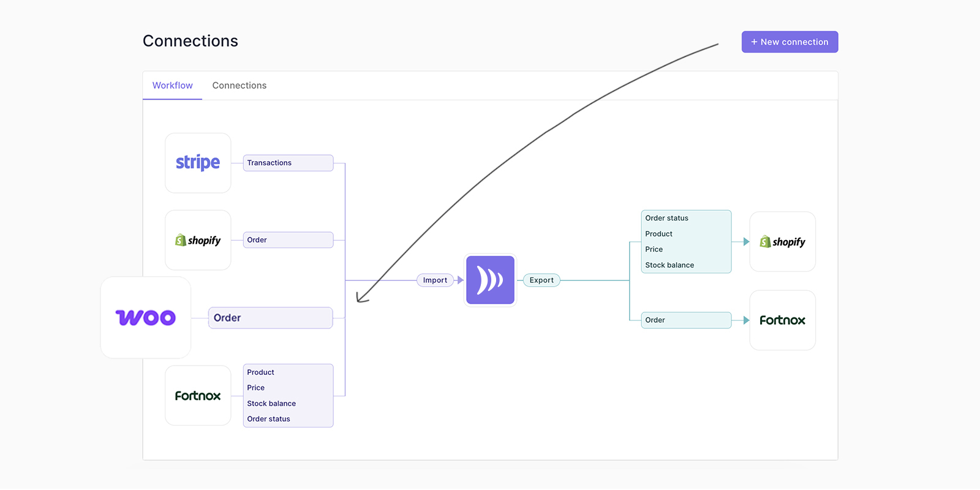This screenshot has height=490, width=980.
Task: Click Price in Fortnox import list
Action: click(255, 388)
